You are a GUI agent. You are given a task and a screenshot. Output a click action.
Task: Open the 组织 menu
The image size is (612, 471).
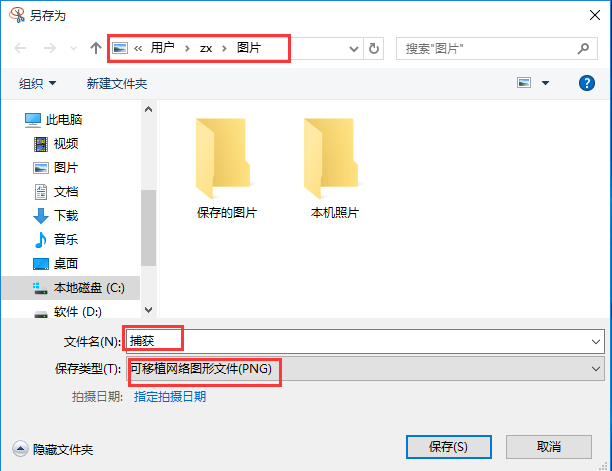(x=37, y=83)
